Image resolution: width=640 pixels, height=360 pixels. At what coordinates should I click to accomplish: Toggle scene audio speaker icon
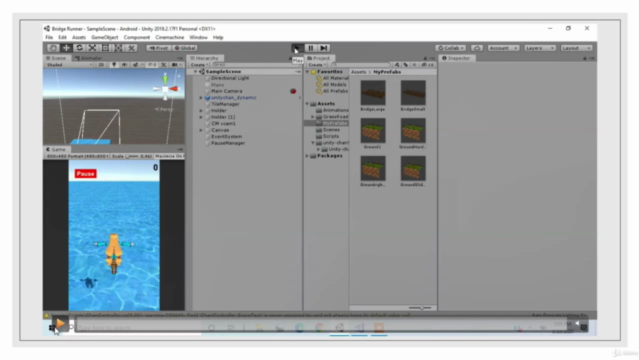coord(124,65)
